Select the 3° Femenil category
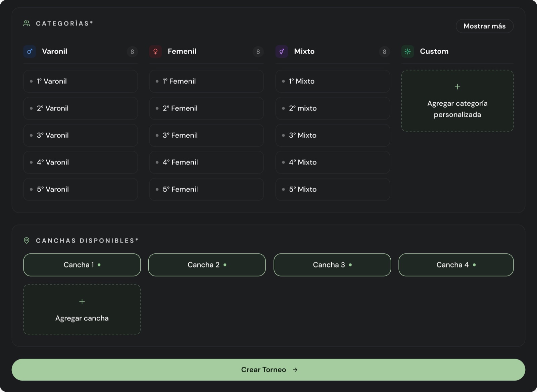The image size is (537, 392). pos(206,135)
